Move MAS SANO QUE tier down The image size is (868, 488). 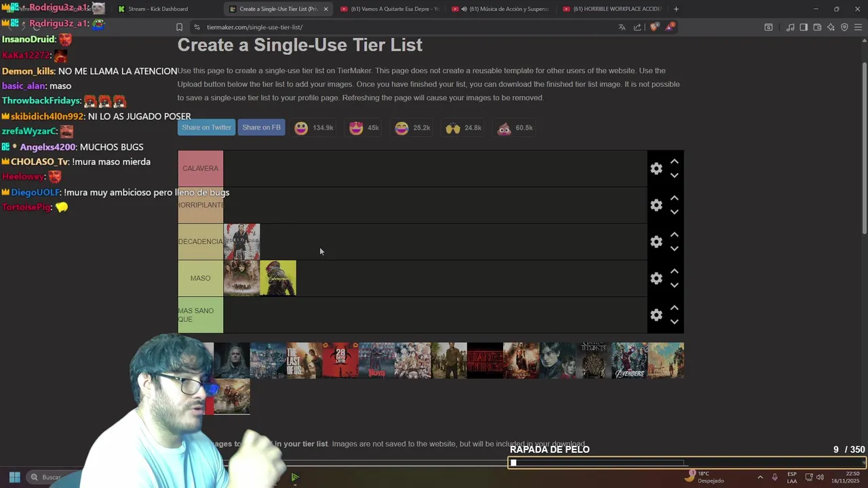pyautogui.click(x=674, y=322)
